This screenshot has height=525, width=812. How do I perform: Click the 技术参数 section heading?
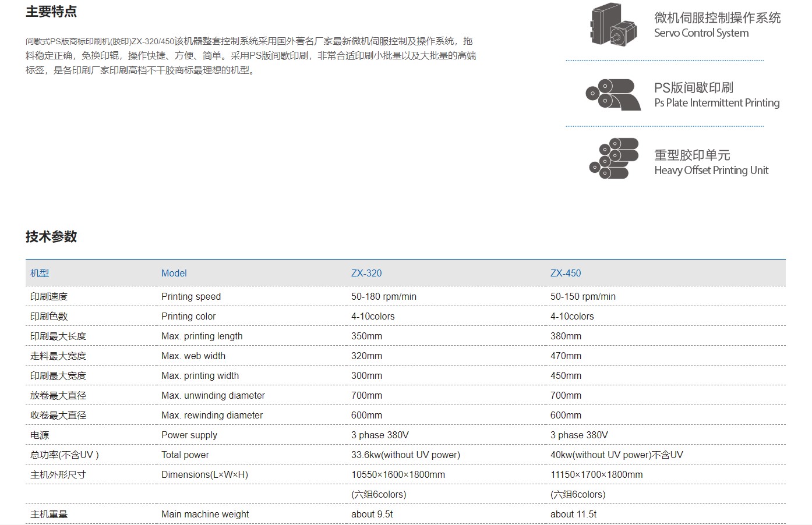tap(51, 237)
